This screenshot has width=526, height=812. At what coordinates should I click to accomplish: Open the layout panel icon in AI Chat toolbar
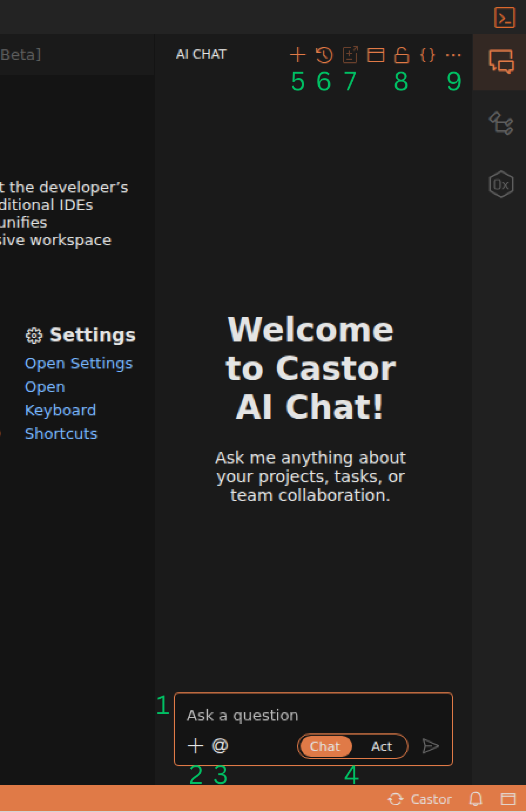[376, 54]
